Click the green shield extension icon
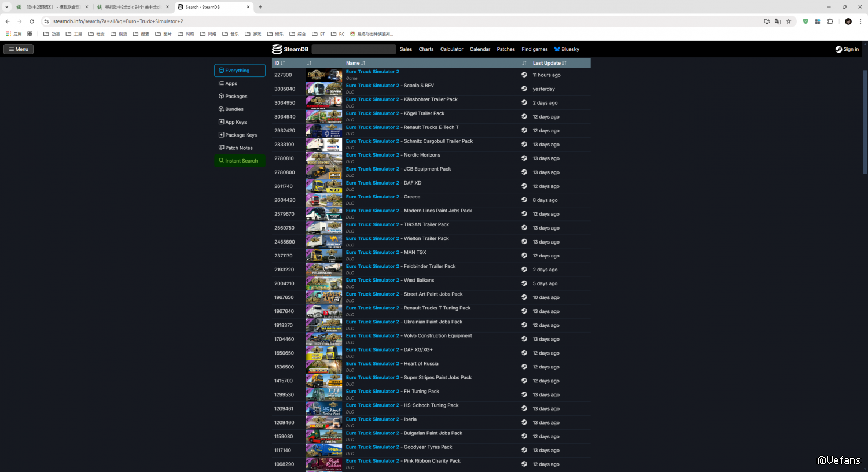This screenshot has height=472, width=868. click(x=805, y=21)
